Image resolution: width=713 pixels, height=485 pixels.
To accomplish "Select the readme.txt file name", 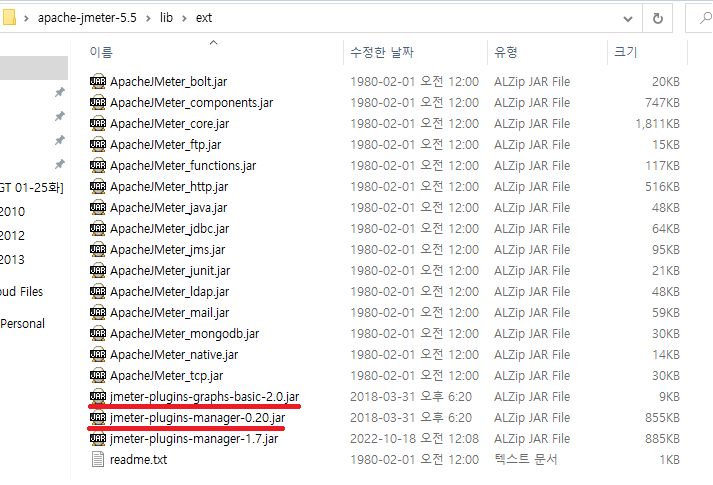I will click(139, 460).
